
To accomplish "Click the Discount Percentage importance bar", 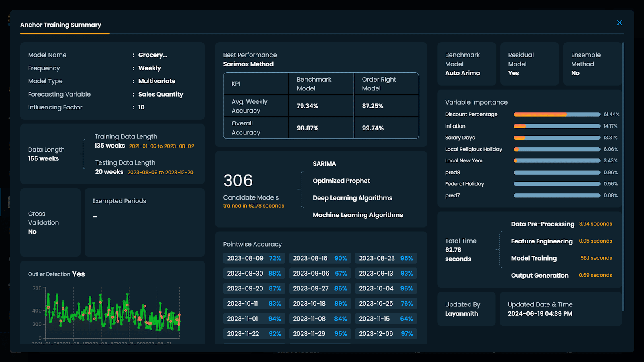I will (x=557, y=115).
